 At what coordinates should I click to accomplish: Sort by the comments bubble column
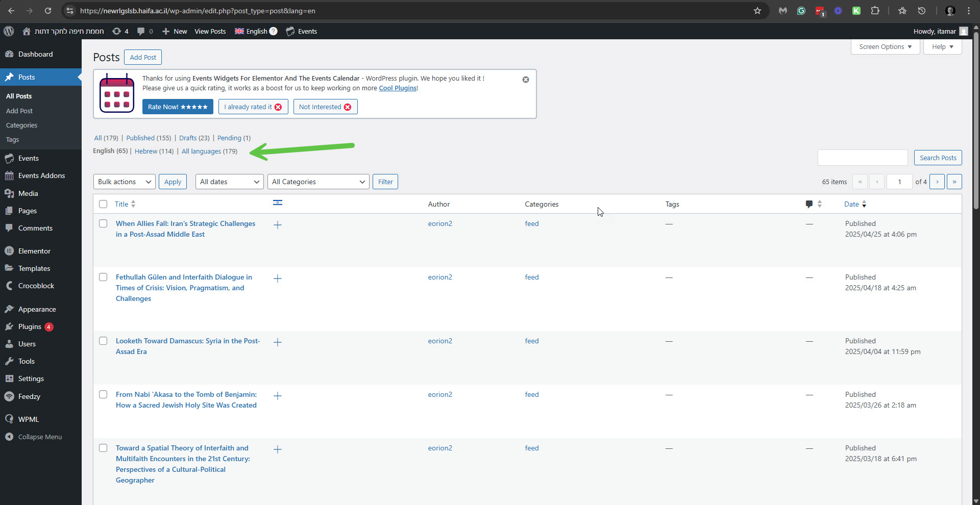point(814,204)
